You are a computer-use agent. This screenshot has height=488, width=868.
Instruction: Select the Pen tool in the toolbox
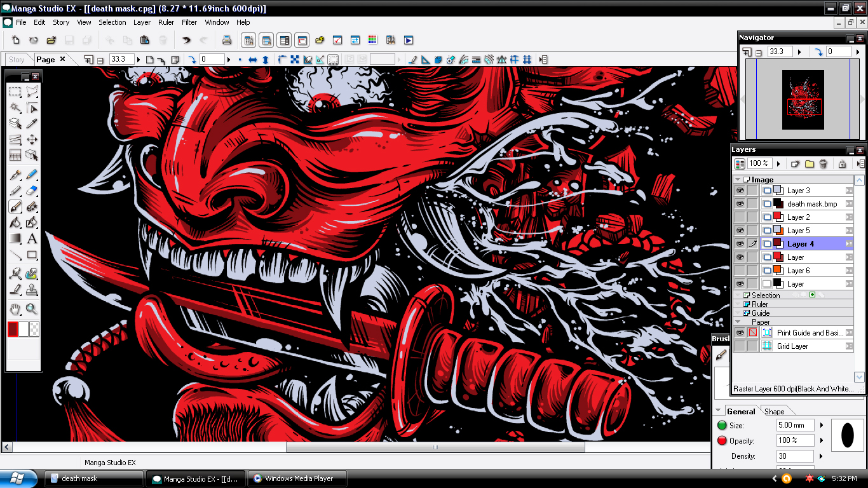[14, 174]
